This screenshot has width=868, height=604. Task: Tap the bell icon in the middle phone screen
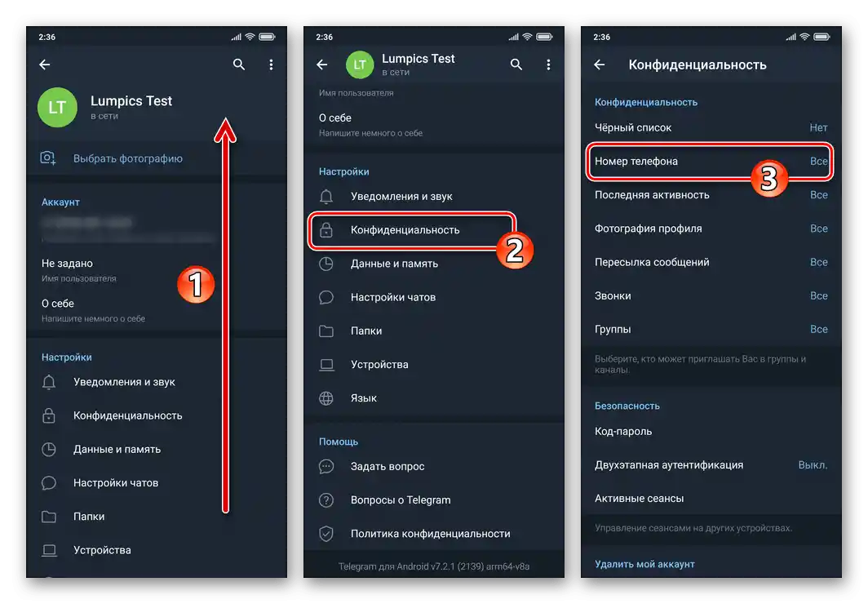(x=326, y=197)
